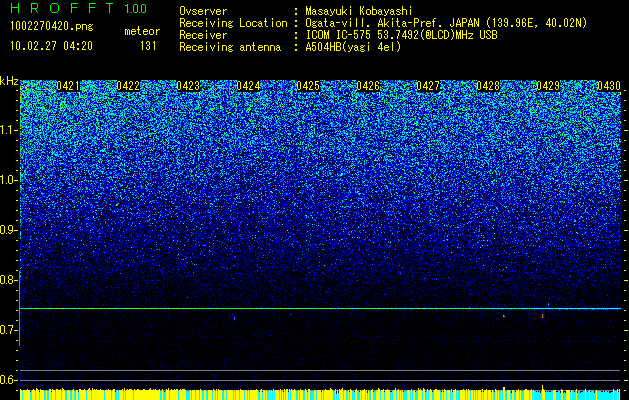Click the ICOM IC-575 53.7492 MHz USB text
Screen dimensions: 629x400
[x=402, y=35]
